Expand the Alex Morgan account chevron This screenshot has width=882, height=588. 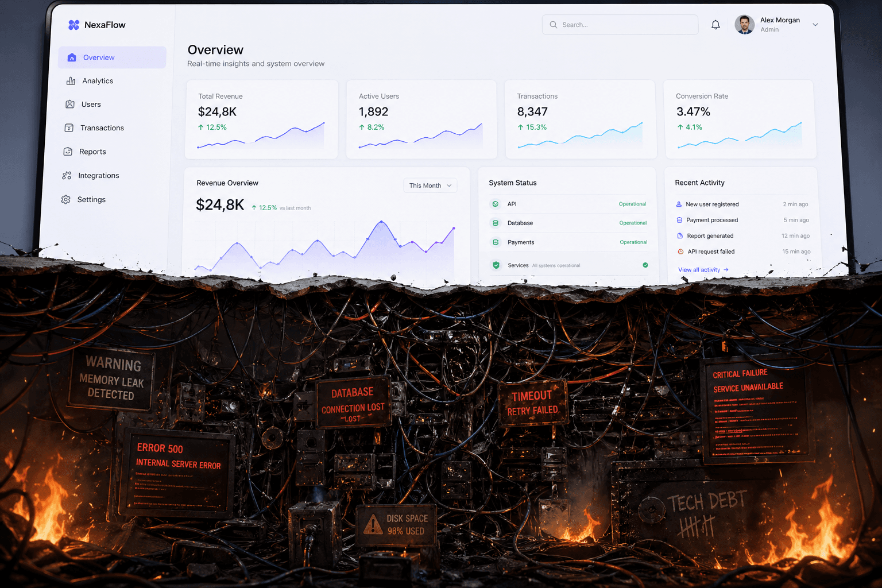click(815, 25)
